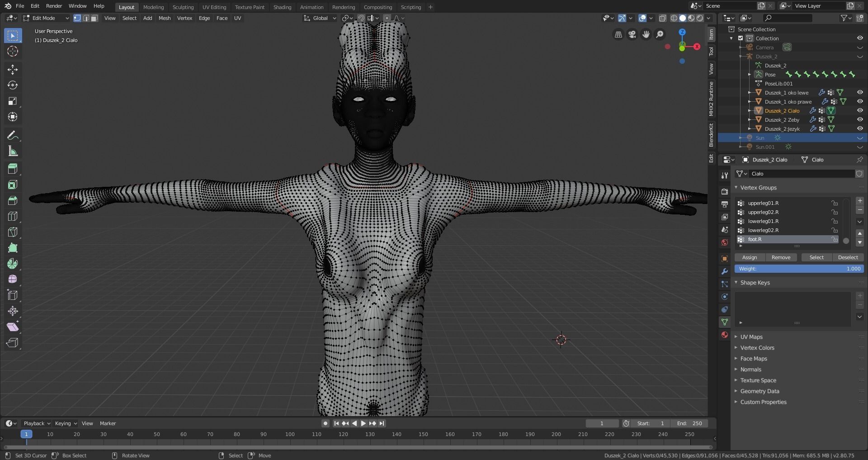
Task: Select the Shrink/Fatten tool
Action: click(13, 311)
